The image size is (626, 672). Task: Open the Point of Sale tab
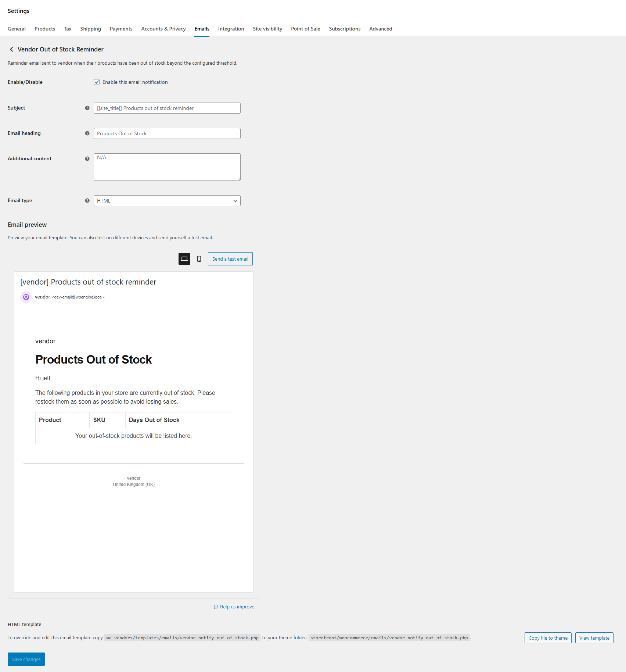point(305,29)
